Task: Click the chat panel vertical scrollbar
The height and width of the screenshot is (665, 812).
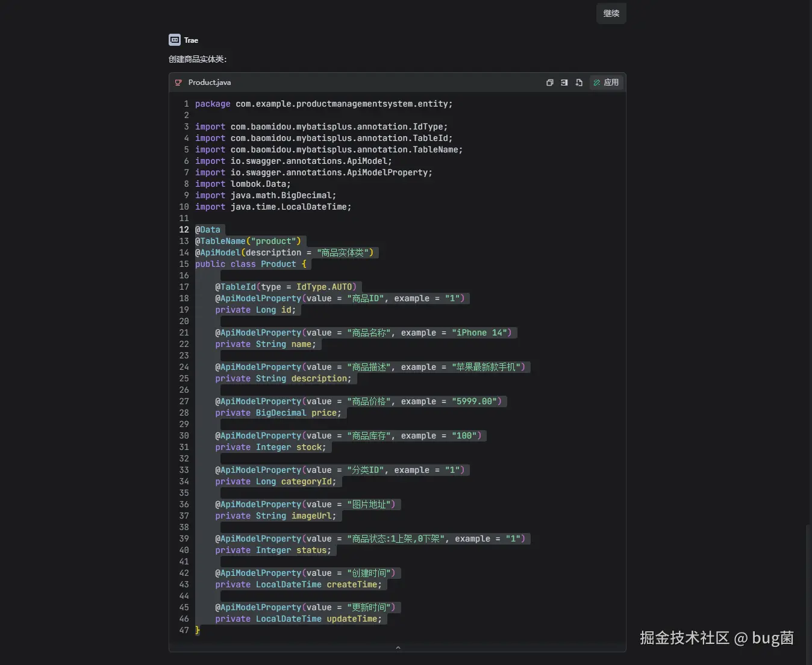Action: [x=808, y=593]
